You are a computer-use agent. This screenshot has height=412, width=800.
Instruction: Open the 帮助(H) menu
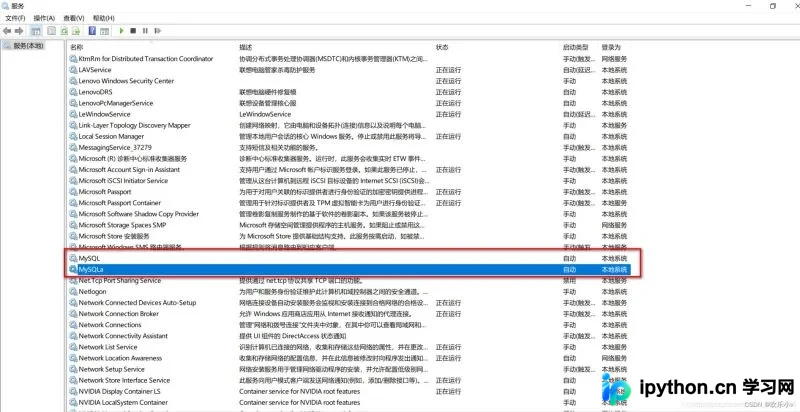tap(104, 18)
